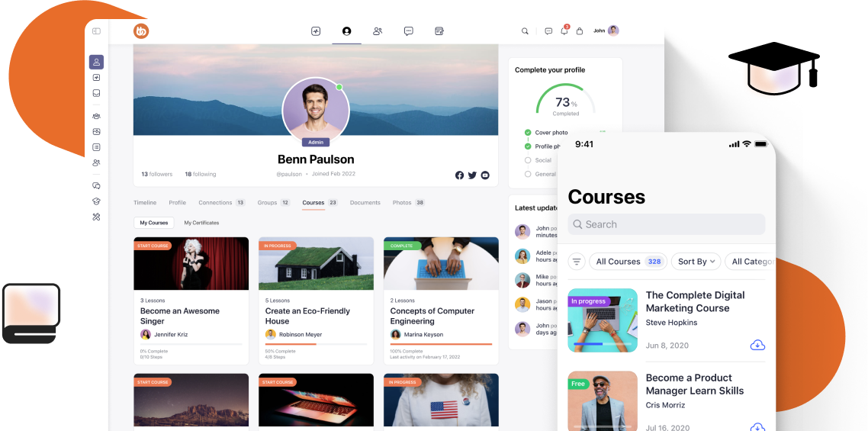This screenshot has width=868, height=431.
Task: Open the All Categories filter dropdown
Action: pyautogui.click(x=751, y=262)
